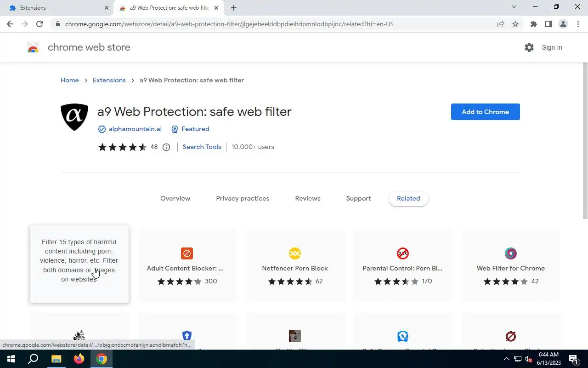
Task: Switch to Privacy practices tab
Action: [243, 198]
